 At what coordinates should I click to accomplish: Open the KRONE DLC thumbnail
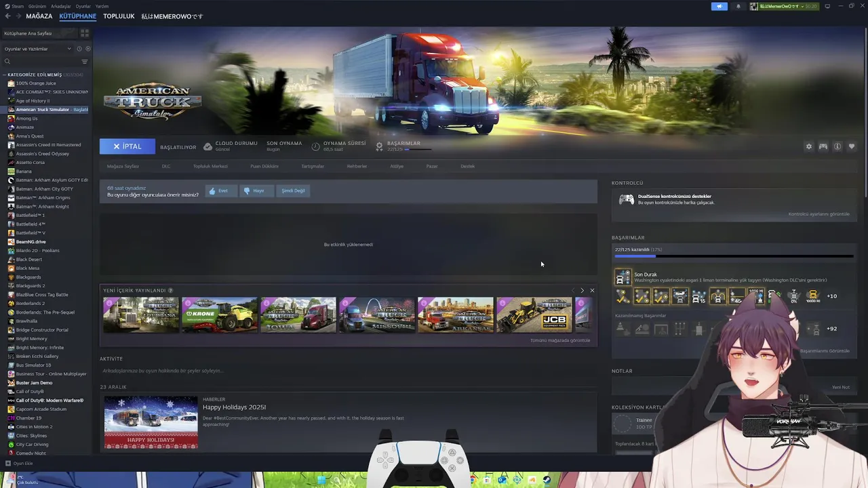click(220, 315)
